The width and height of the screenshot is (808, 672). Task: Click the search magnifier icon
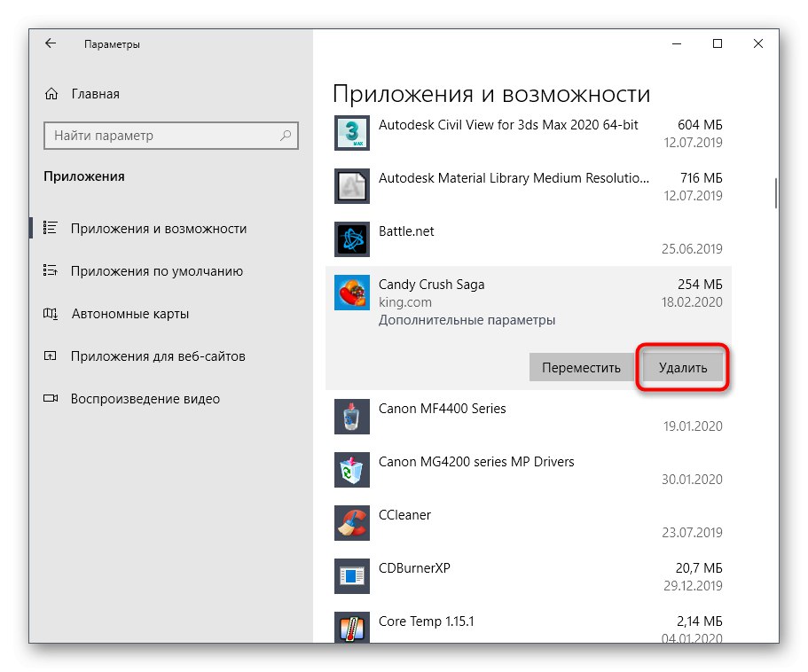[286, 136]
